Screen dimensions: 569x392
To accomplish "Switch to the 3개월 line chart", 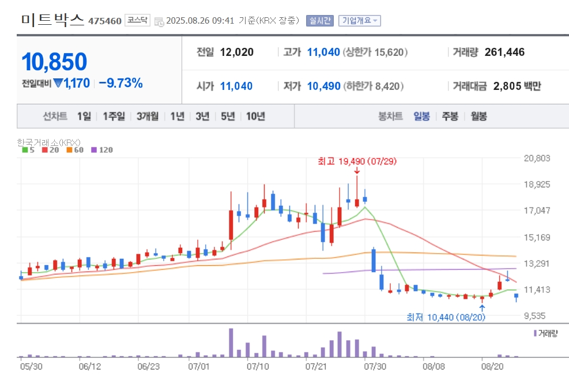I will pos(148,116).
